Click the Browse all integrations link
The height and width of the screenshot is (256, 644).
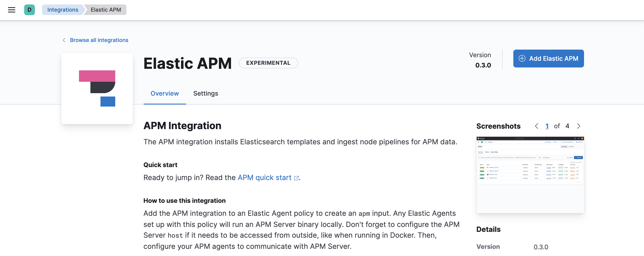94,40
